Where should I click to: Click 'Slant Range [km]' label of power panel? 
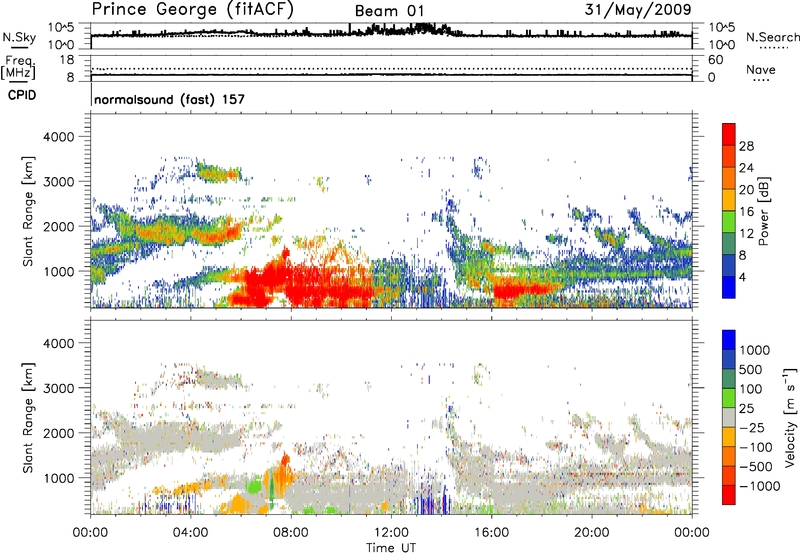tap(28, 211)
